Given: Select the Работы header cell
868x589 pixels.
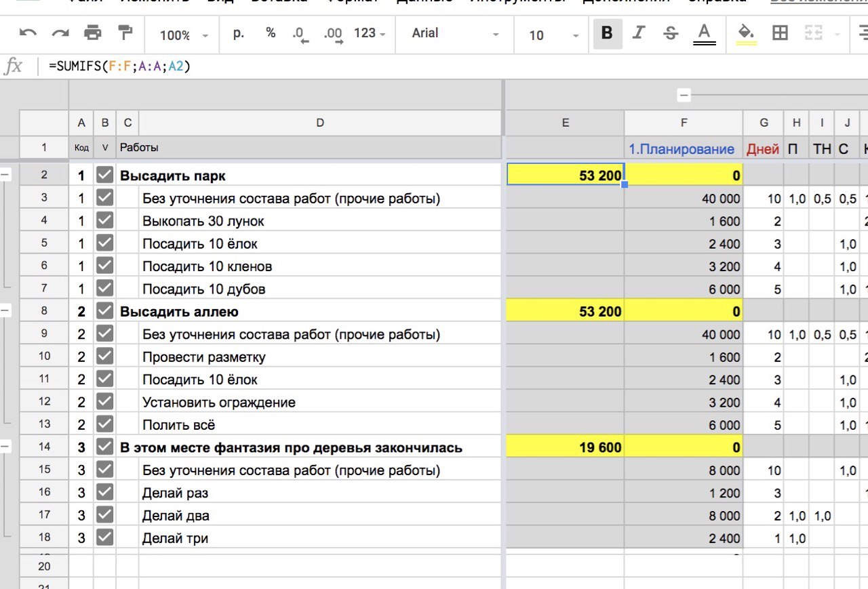Looking at the screenshot, I should 309,147.
